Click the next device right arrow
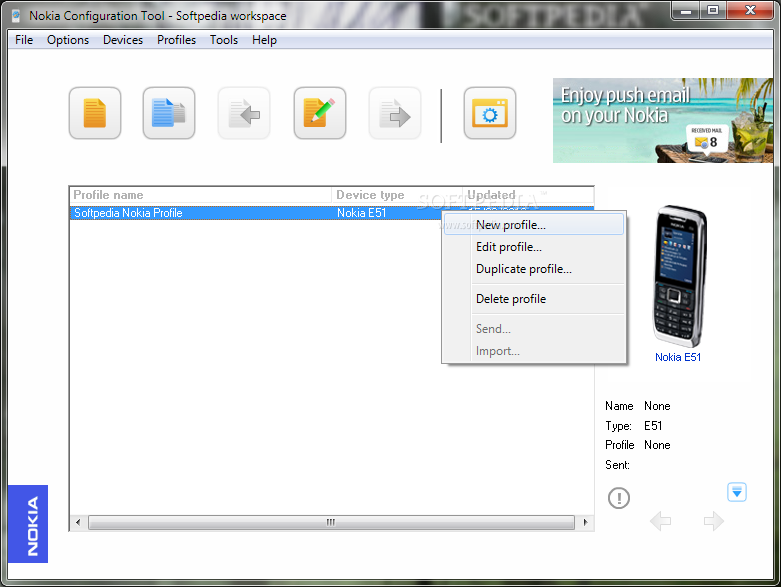781x587 pixels. (714, 521)
